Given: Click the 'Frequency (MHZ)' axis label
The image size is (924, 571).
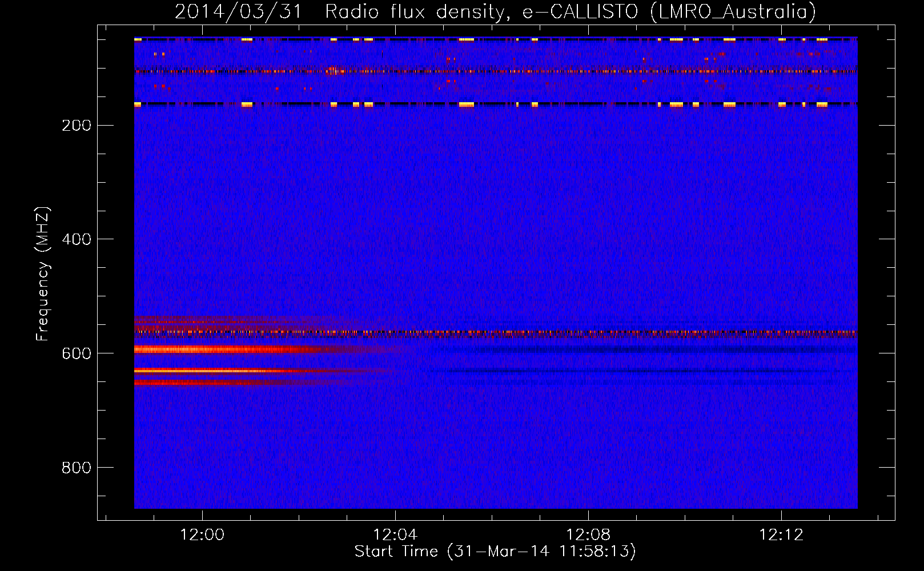Looking at the screenshot, I should [x=43, y=274].
